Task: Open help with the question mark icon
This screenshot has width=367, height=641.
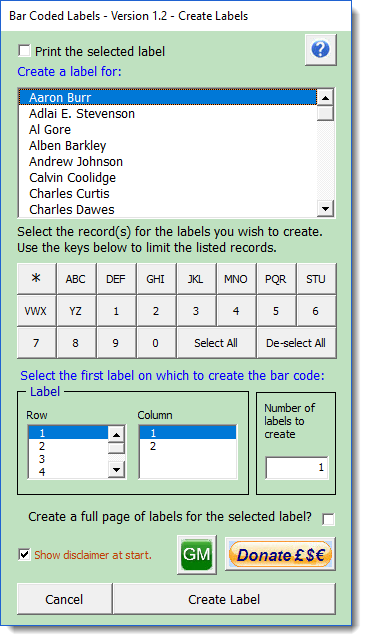Action: tap(320, 50)
